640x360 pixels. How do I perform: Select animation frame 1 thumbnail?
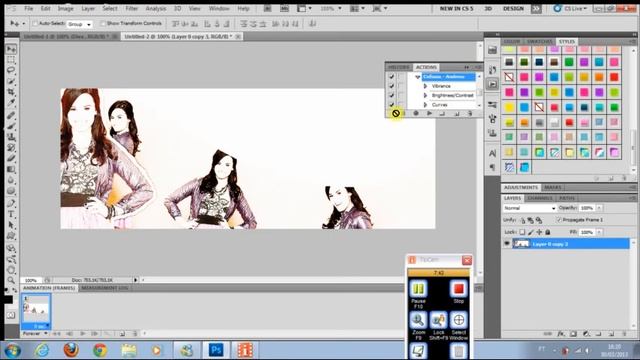point(36,311)
